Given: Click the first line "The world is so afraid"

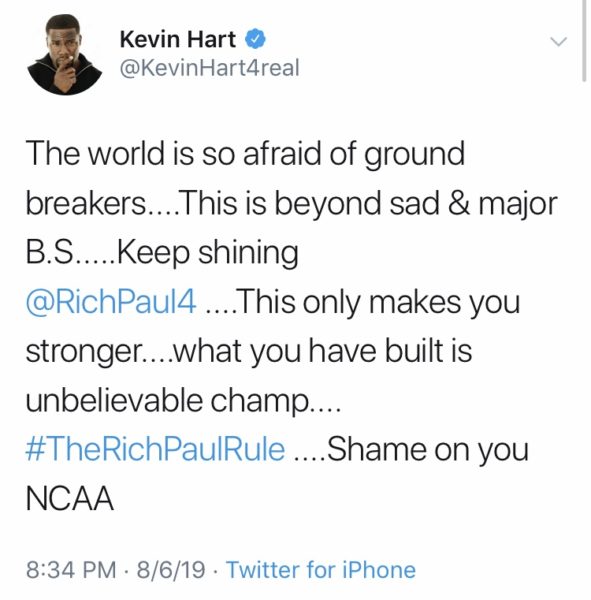Looking at the screenshot, I should pos(174,153).
